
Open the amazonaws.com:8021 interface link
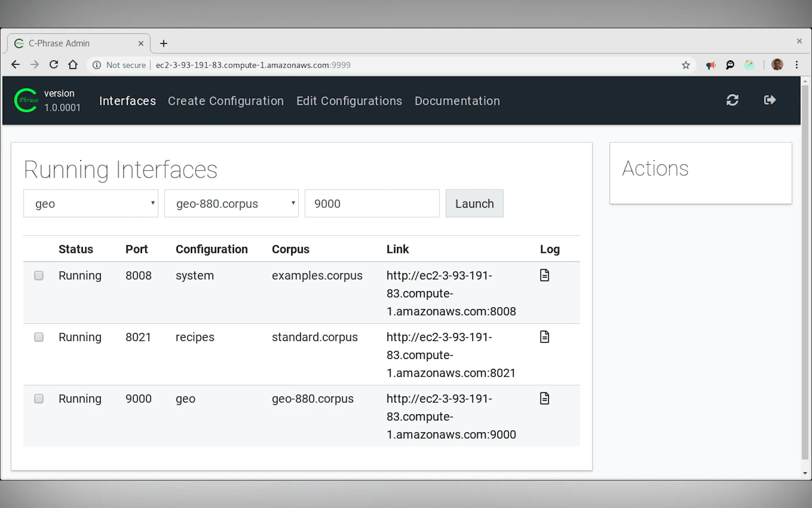pyautogui.click(x=450, y=355)
